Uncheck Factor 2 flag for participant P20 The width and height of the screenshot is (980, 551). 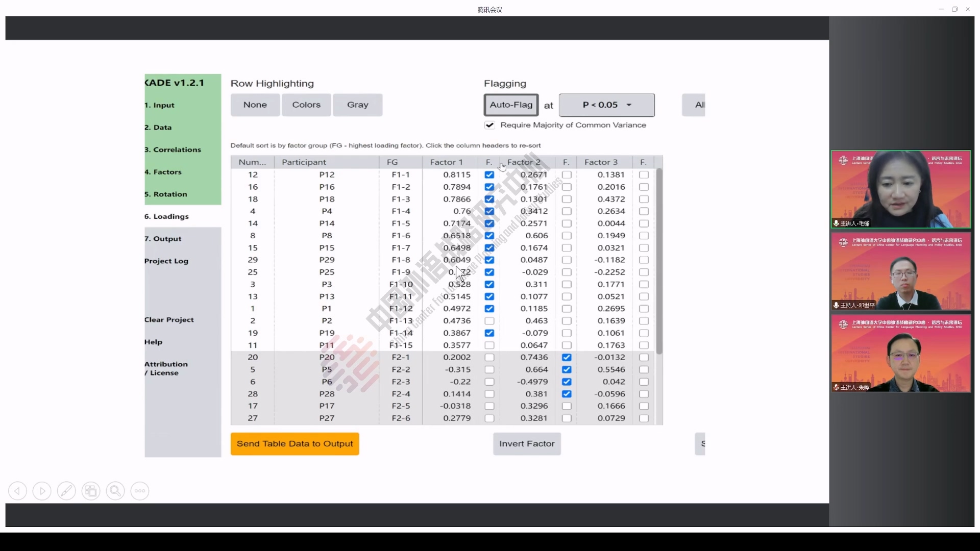[x=567, y=358]
